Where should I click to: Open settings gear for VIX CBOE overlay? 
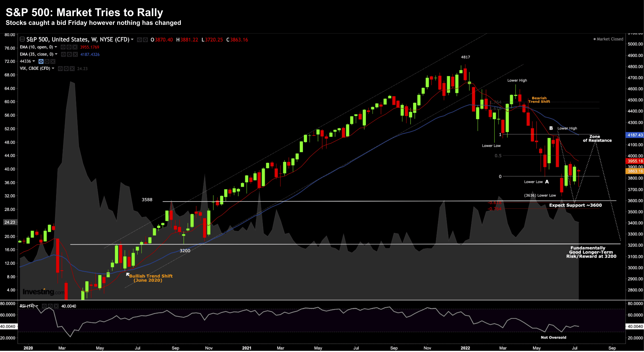(66, 69)
